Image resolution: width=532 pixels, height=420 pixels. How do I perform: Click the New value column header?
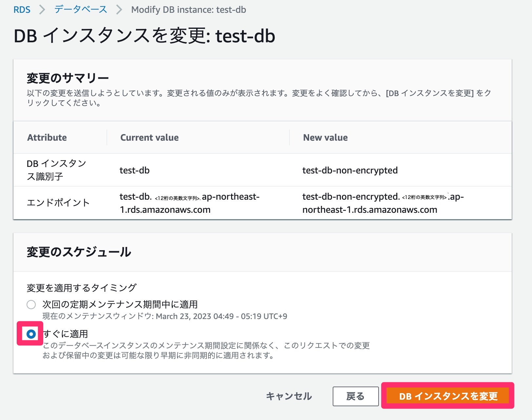coord(325,137)
